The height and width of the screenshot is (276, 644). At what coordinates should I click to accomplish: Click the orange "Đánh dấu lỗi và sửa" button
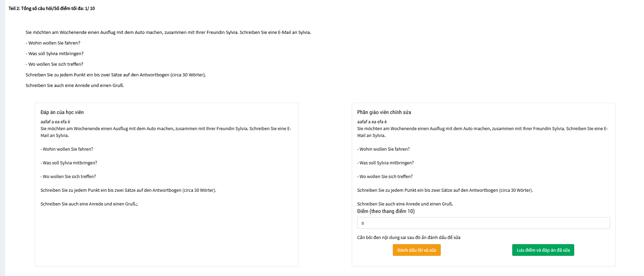pos(416,250)
